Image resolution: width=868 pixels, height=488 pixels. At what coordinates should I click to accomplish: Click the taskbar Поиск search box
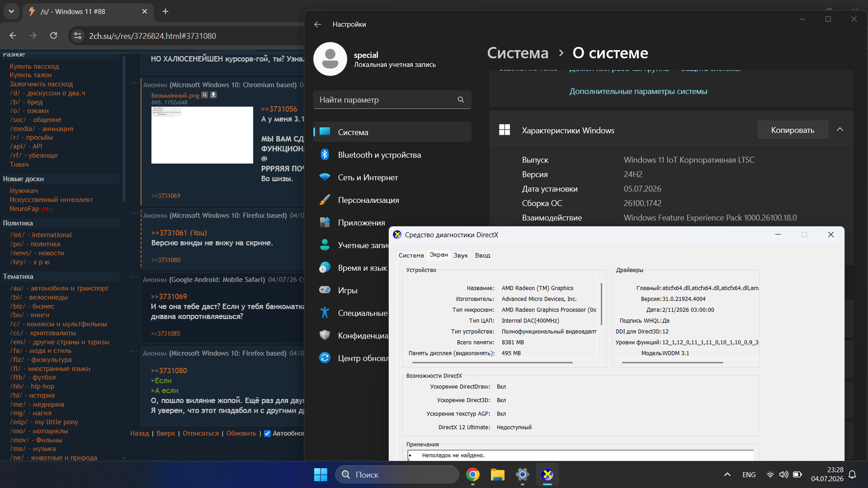pos(397,474)
